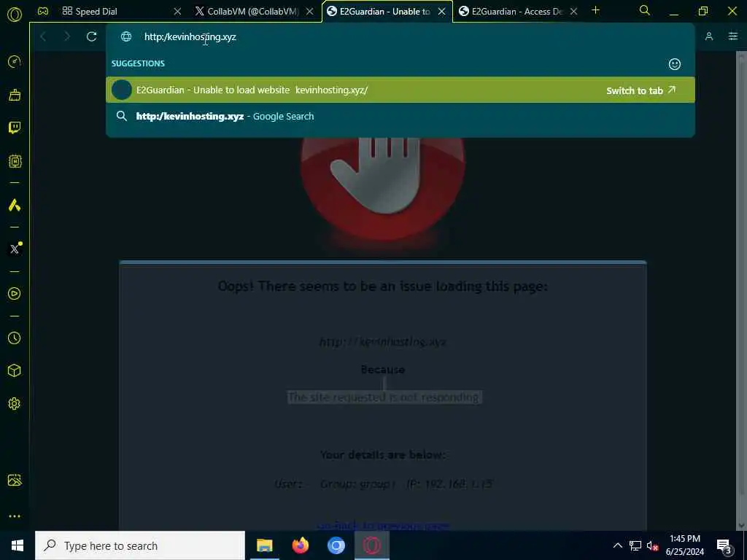This screenshot has width=747, height=560.
Task: Reload the current page
Action: (x=91, y=36)
